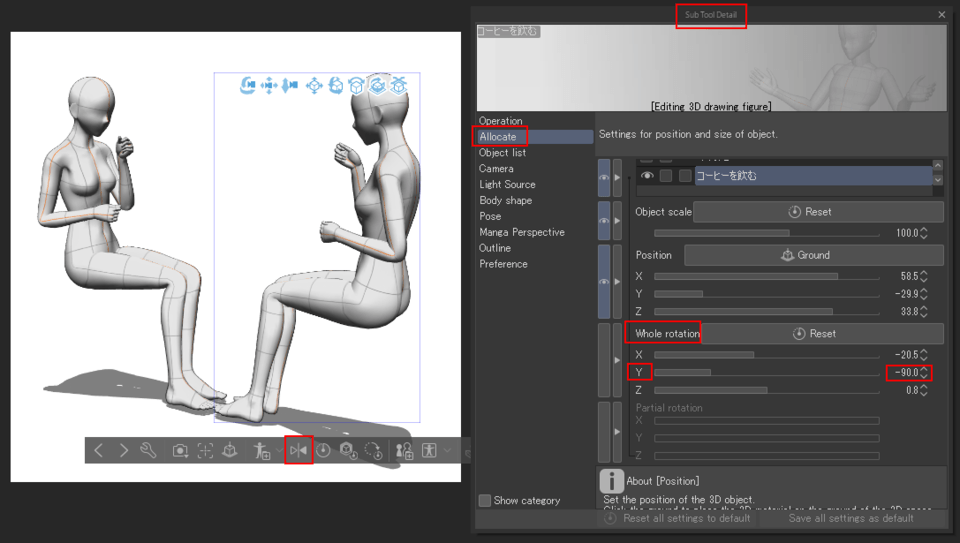Toggle the Partial rotation display box
The image size is (960, 543).
coord(604,432)
